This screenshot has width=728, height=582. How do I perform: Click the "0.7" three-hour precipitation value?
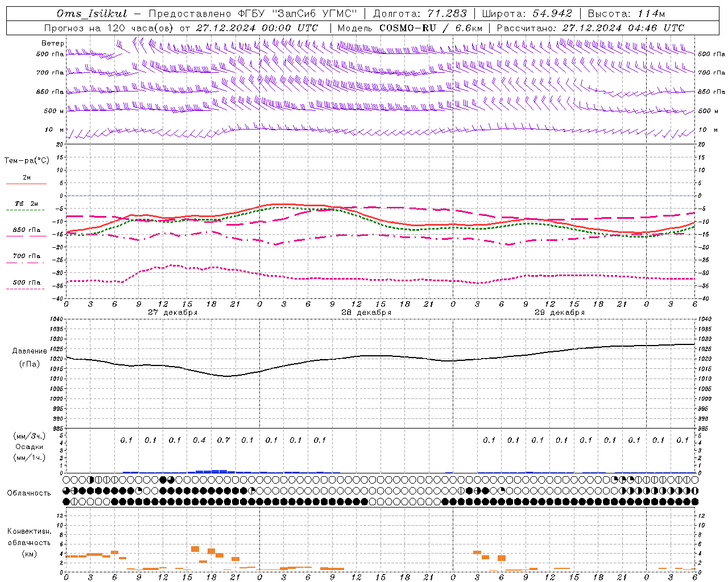tap(224, 440)
